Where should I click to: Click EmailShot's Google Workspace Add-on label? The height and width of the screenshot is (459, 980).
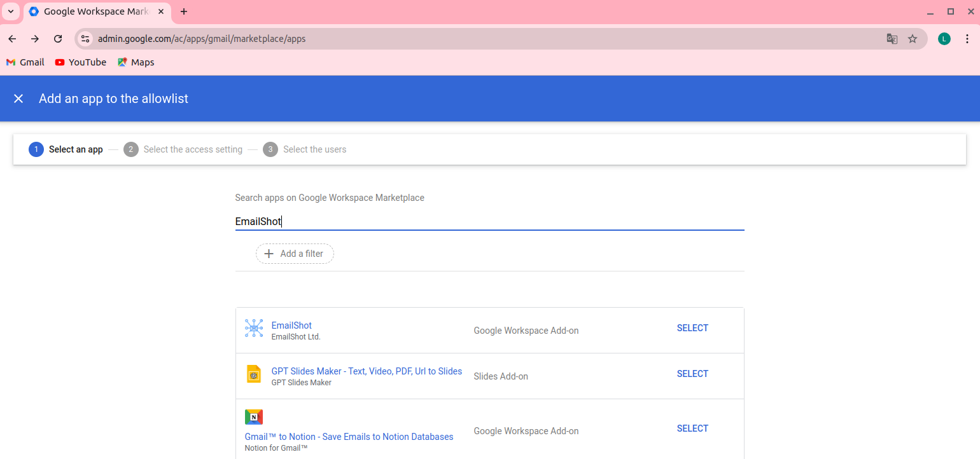point(526,331)
